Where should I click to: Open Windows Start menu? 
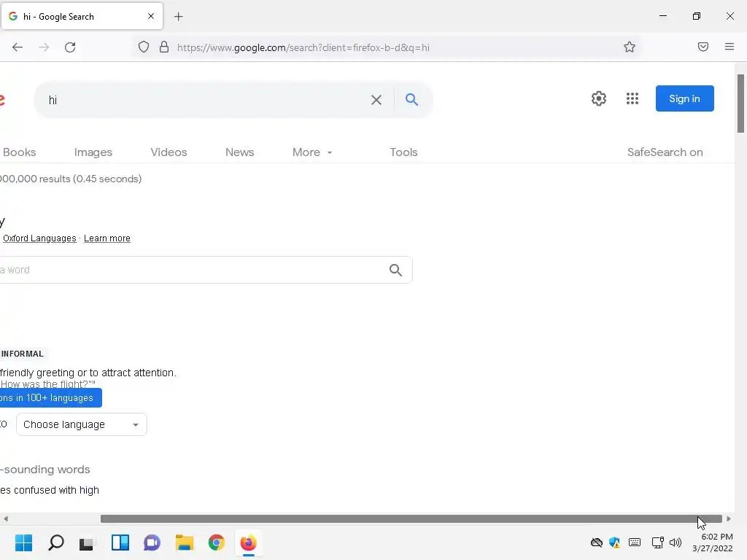pos(23,542)
